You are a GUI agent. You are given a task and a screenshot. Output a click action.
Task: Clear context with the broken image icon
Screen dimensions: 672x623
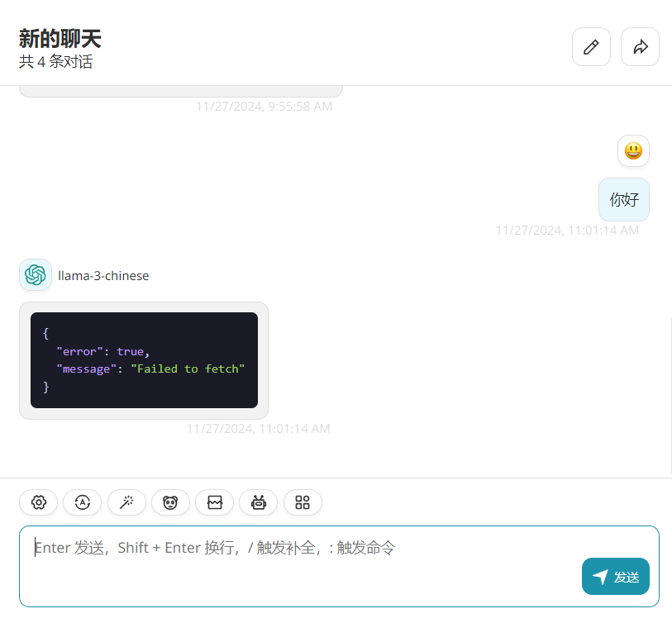coord(215,502)
